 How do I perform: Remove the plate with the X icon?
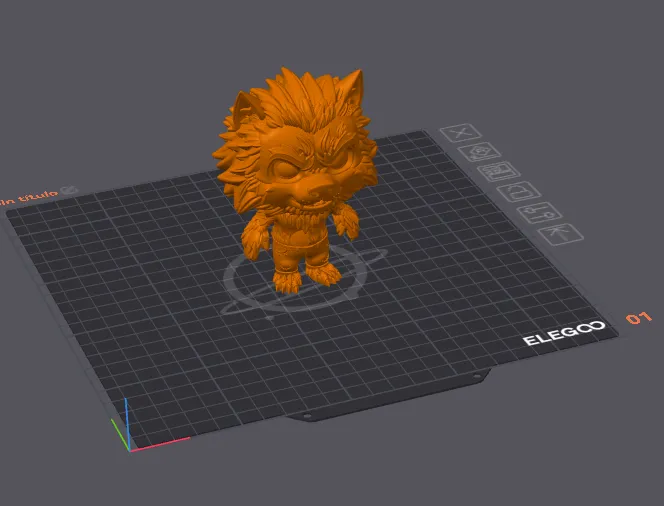461,133
